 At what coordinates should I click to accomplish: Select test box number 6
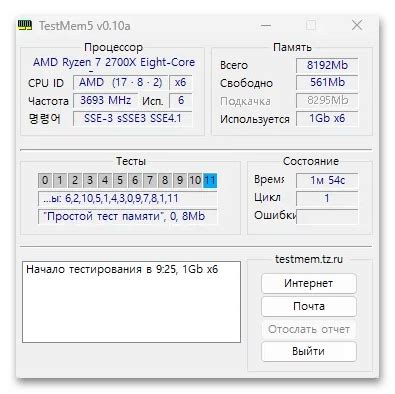[135, 180]
